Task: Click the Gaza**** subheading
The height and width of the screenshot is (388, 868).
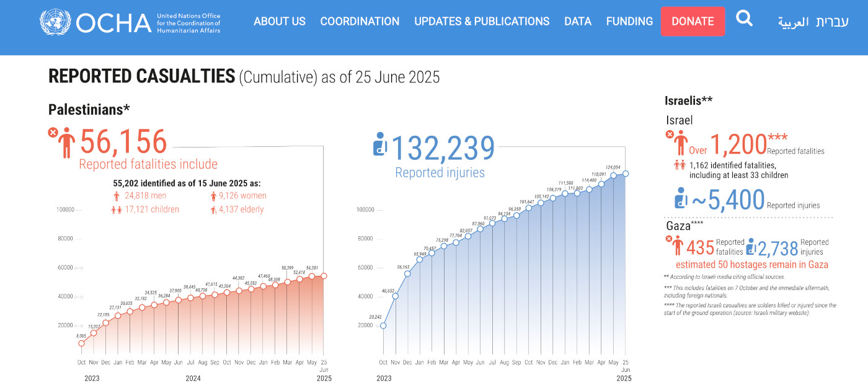Action: click(x=684, y=226)
